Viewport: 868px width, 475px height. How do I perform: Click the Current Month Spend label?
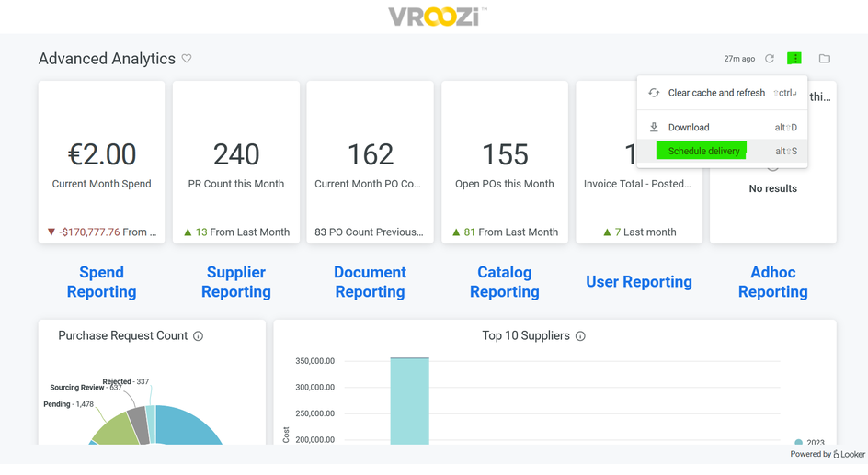101,184
